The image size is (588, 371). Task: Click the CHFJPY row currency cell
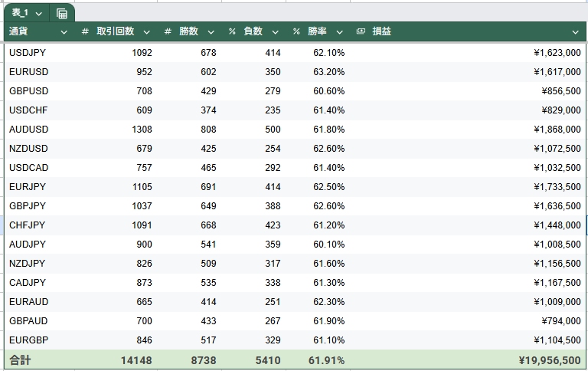[39, 225]
